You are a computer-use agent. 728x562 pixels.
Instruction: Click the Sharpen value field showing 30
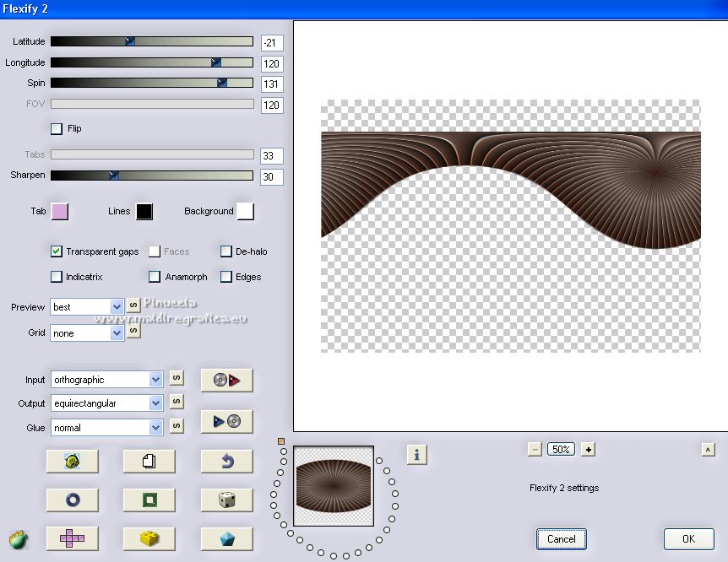(x=272, y=176)
